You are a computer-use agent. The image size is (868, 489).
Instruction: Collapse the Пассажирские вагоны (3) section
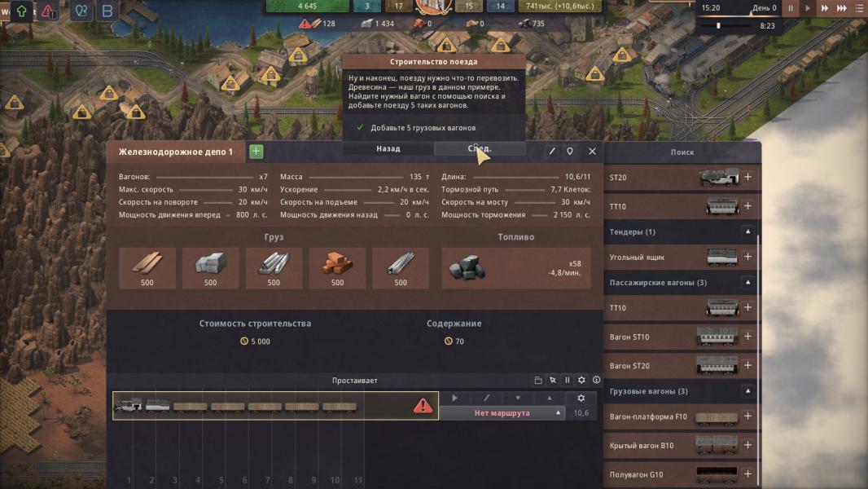[x=747, y=283]
